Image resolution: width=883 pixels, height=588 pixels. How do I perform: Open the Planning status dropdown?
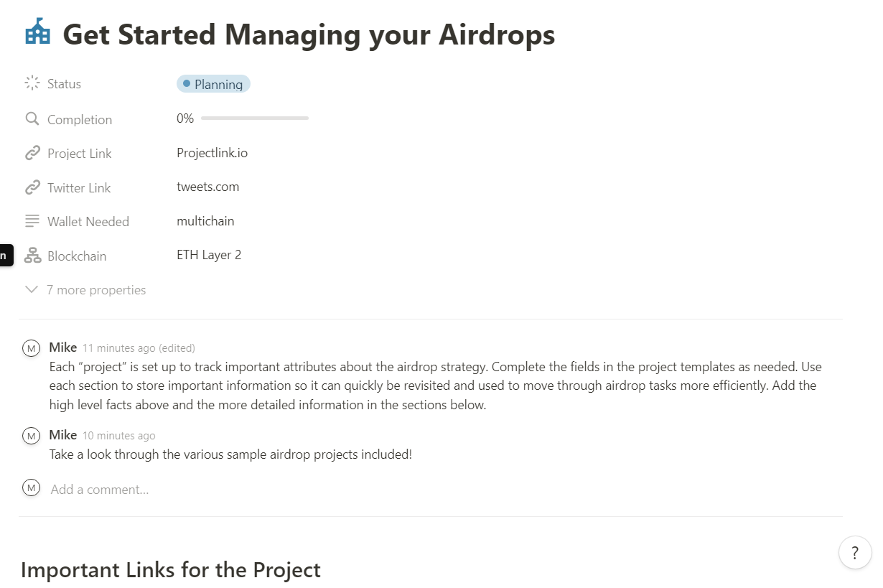tap(213, 84)
